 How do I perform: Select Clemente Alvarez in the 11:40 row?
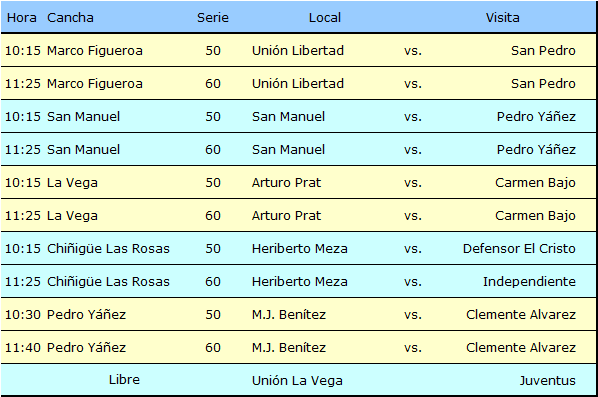pyautogui.click(x=521, y=348)
